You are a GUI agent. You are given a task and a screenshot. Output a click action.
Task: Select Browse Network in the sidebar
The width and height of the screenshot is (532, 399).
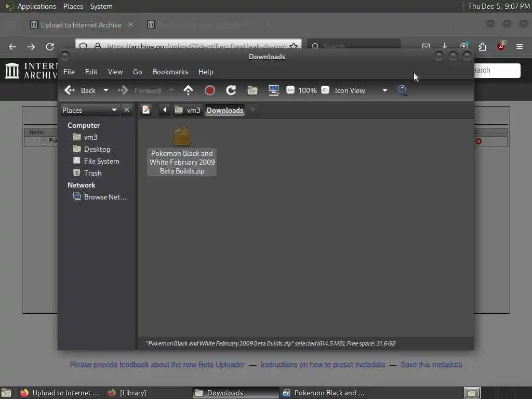[x=105, y=197]
